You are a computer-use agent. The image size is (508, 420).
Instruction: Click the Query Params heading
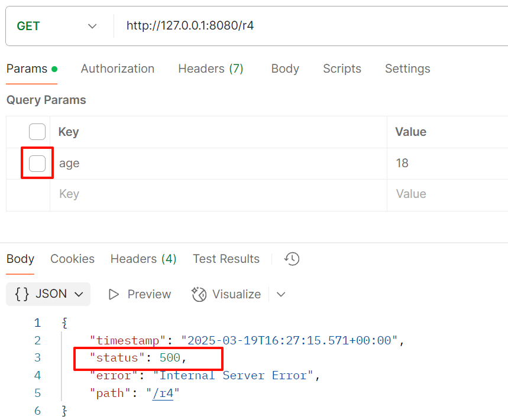click(46, 100)
